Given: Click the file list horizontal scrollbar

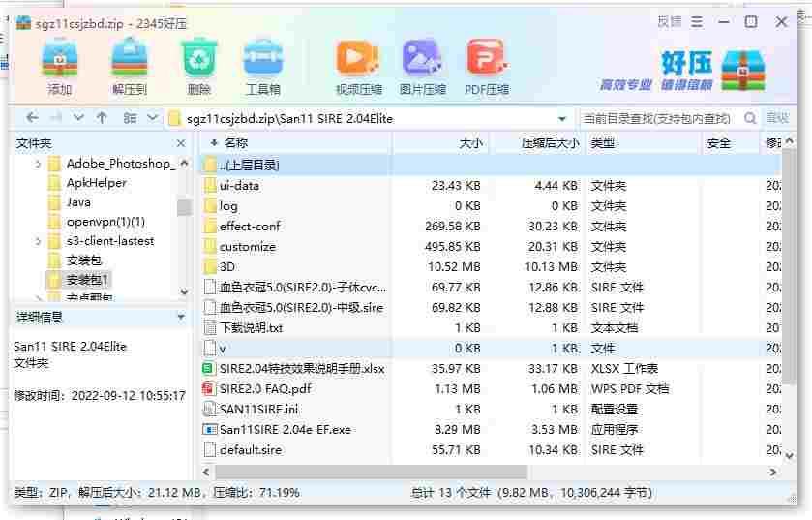Looking at the screenshot, I should point(371,472).
